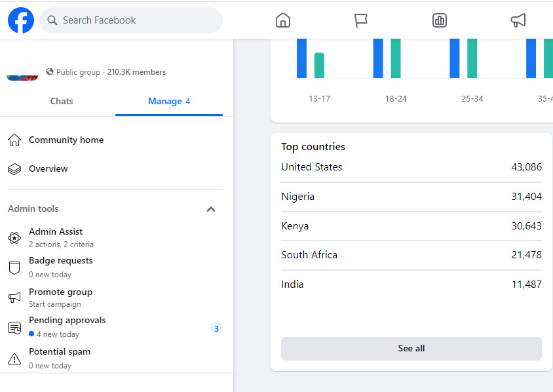The height and width of the screenshot is (392, 553).
Task: Open the Home icon in top navigation
Action: (283, 20)
